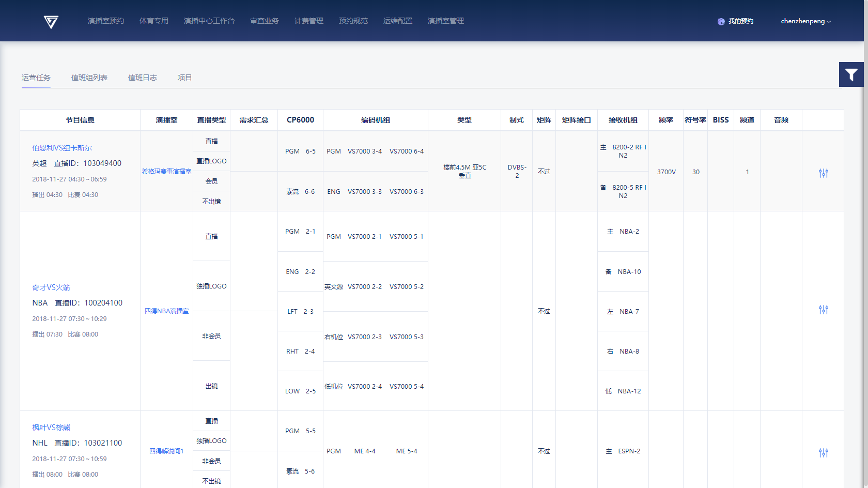The width and height of the screenshot is (868, 488).
Task: Click 希格玛赛事演播室 studio link
Action: 166,172
